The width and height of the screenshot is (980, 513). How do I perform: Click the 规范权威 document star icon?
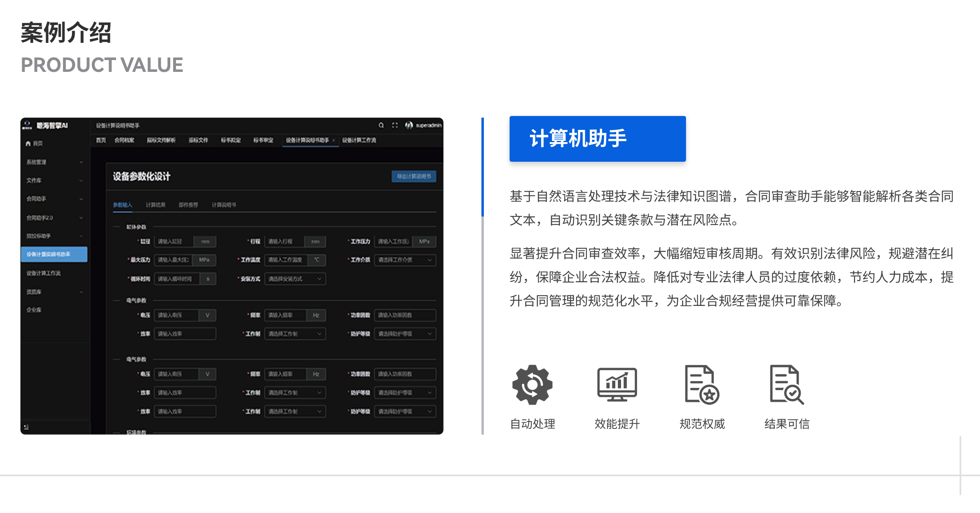pos(702,385)
